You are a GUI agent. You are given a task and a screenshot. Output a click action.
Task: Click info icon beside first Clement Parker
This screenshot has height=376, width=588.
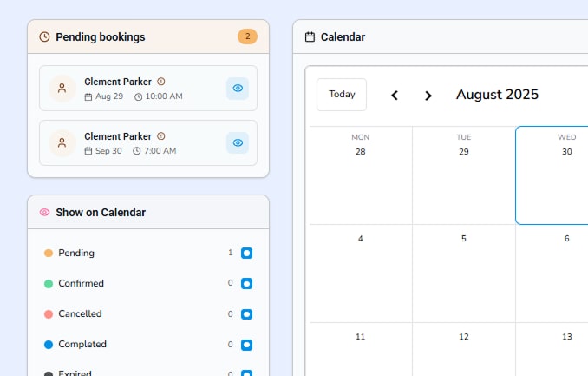click(161, 82)
